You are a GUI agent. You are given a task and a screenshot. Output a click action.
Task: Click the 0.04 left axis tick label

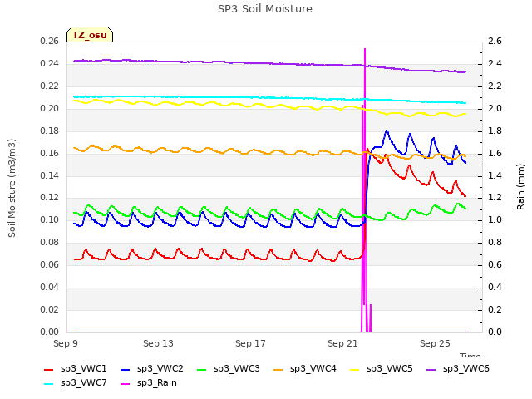coord(50,287)
